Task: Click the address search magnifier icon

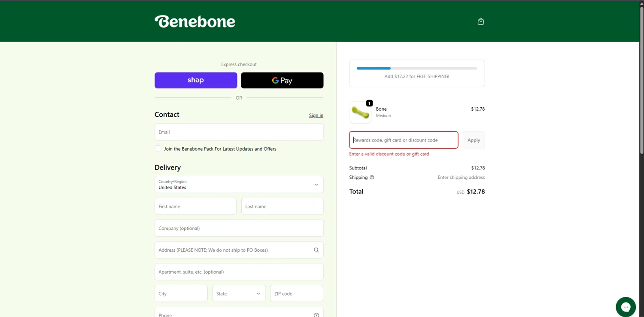Action: point(316,250)
